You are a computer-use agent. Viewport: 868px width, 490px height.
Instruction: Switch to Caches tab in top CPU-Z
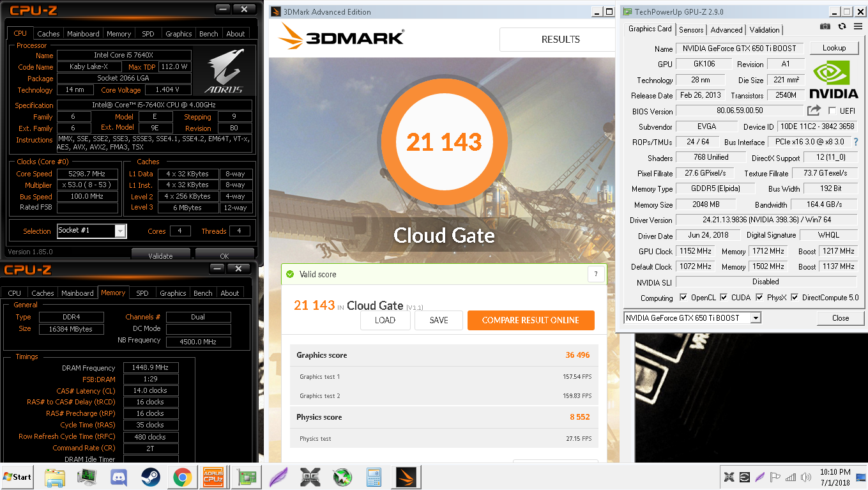48,34
